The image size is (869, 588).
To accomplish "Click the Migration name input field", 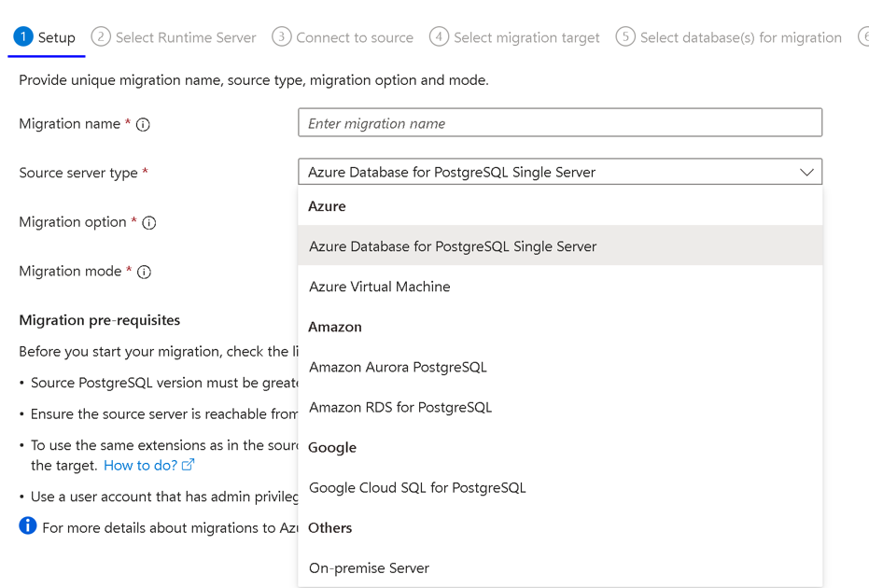I will (x=560, y=123).
